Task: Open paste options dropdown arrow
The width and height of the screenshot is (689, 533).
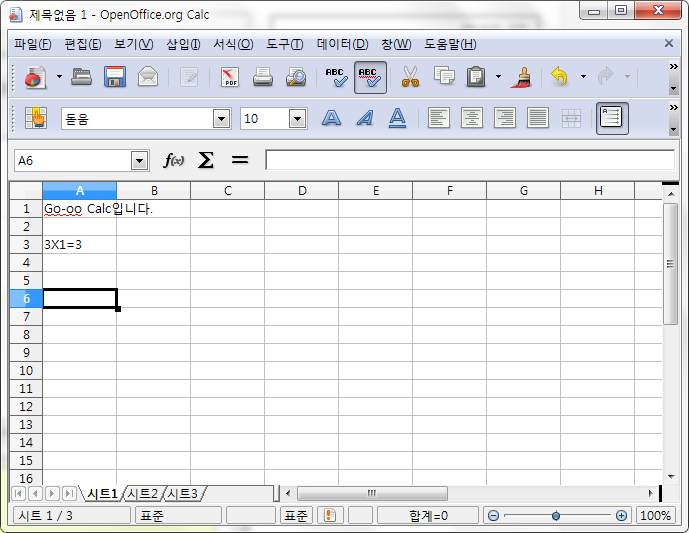Action: pyautogui.click(x=498, y=77)
